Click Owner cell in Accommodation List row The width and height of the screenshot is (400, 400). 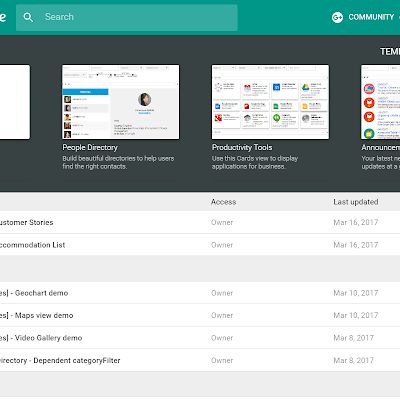[222, 245]
